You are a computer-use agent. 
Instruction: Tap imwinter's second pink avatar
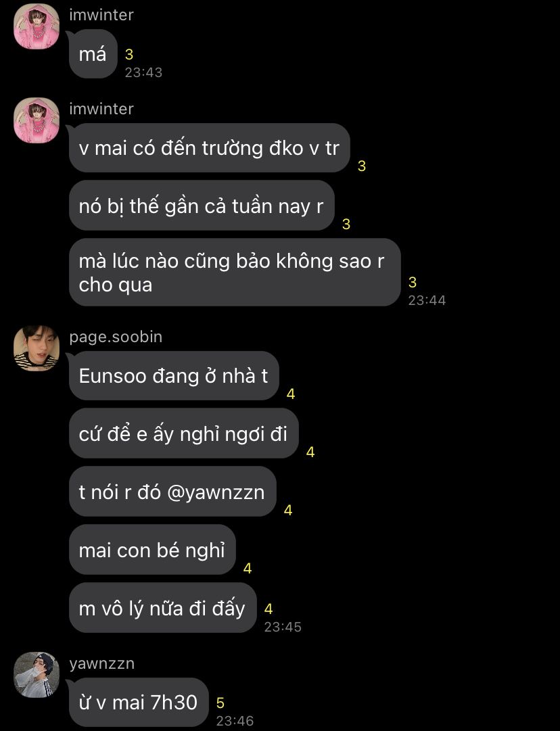(x=37, y=120)
